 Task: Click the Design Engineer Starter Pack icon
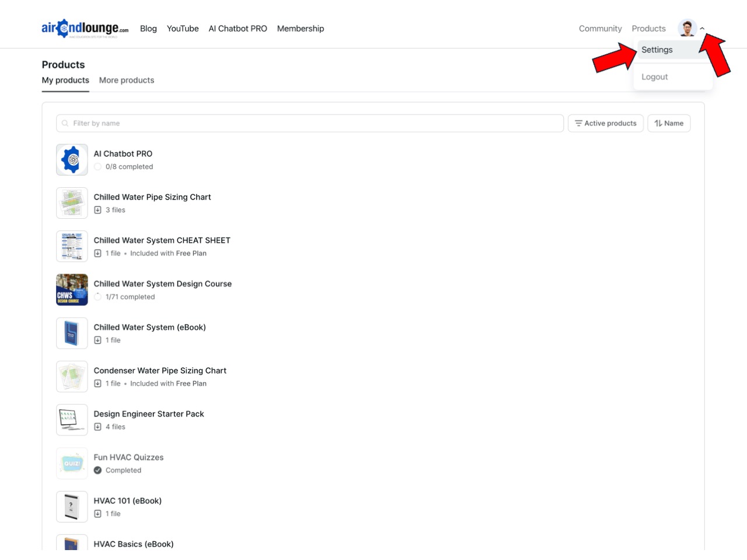[x=72, y=420]
